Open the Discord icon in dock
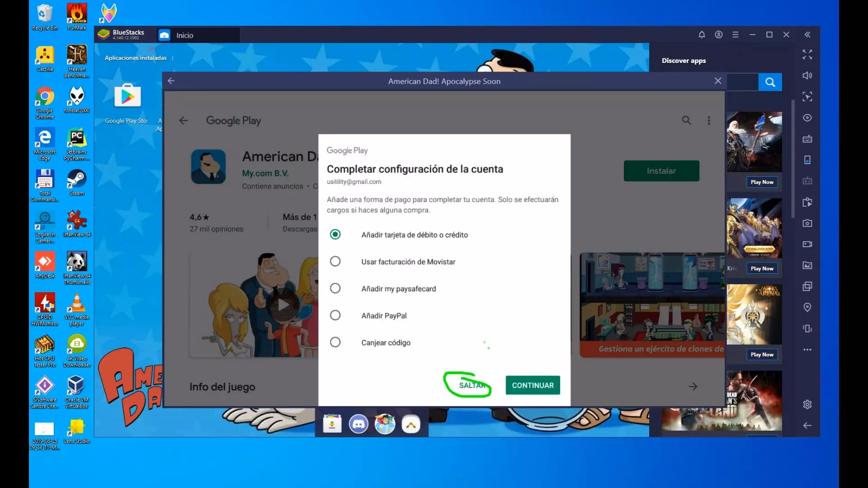Viewport: 868px width, 488px height. 359,424
